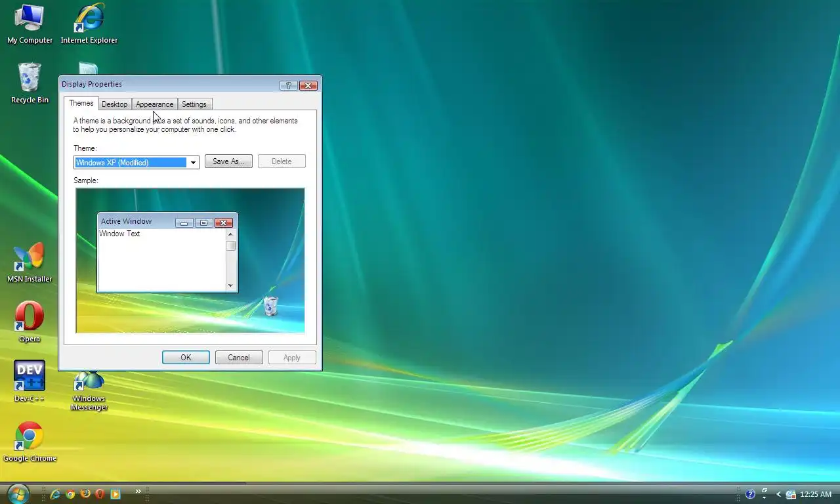Image resolution: width=840 pixels, height=504 pixels.
Task: Open the Theme dropdown list
Action: coord(193,163)
